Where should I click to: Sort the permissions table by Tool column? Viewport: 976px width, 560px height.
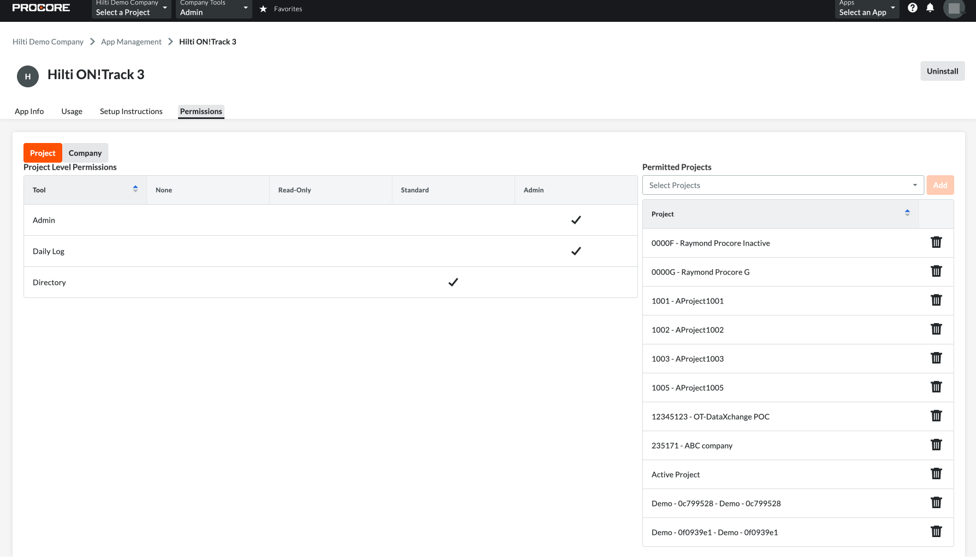click(135, 189)
